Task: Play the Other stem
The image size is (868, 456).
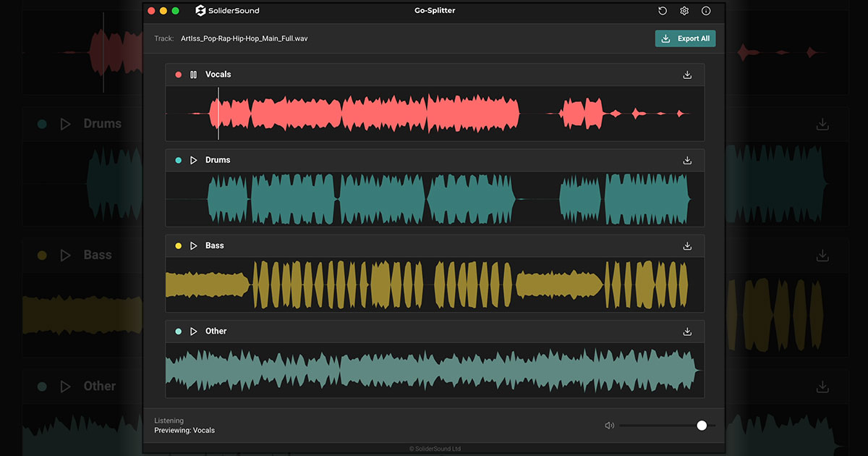Action: (x=193, y=332)
